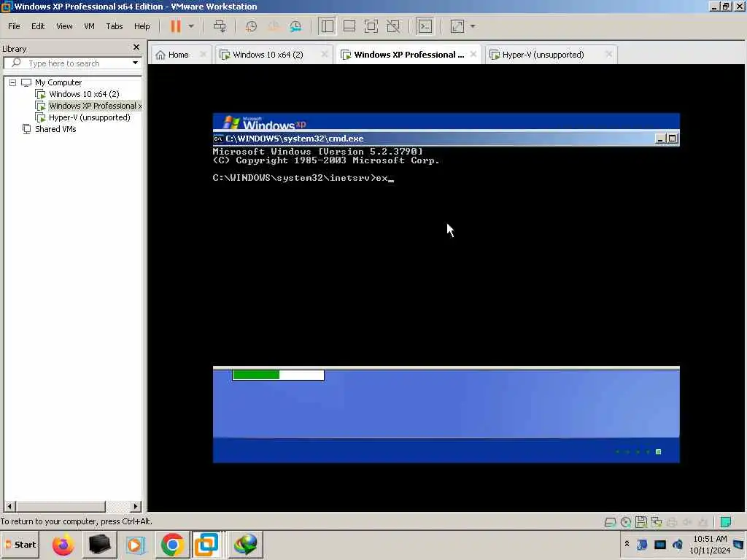Image resolution: width=747 pixels, height=560 pixels.
Task: Open stretch guest dropdown arrow
Action: pos(473,26)
